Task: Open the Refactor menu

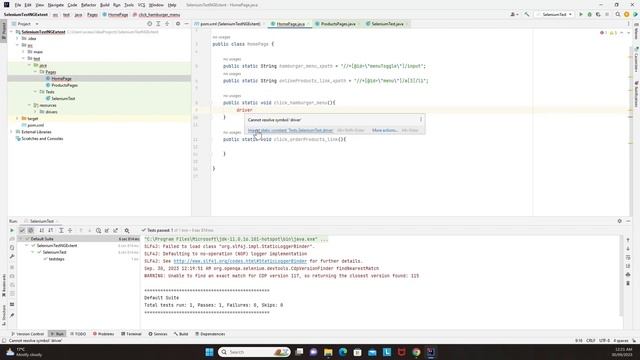Action: 88,5
